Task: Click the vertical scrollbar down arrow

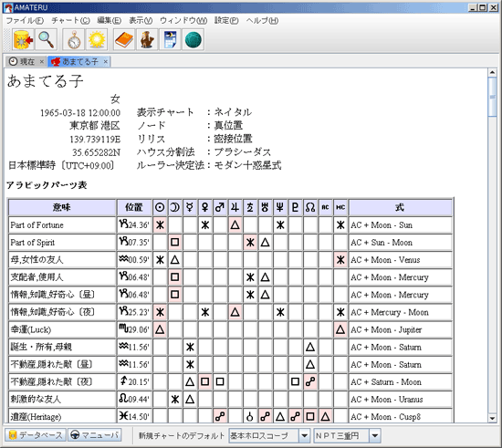Action: pos(492,418)
